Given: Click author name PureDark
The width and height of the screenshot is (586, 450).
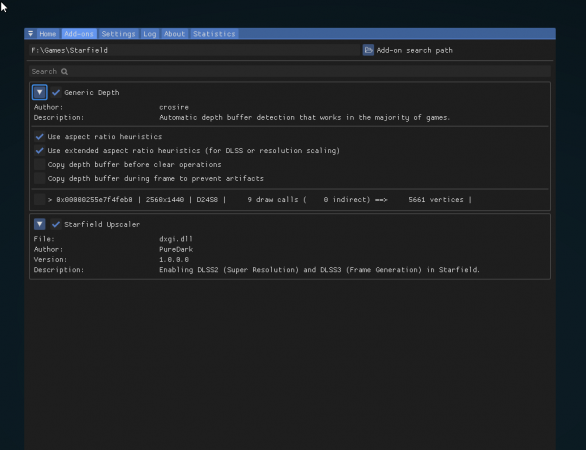Looking at the screenshot, I should [x=176, y=249].
